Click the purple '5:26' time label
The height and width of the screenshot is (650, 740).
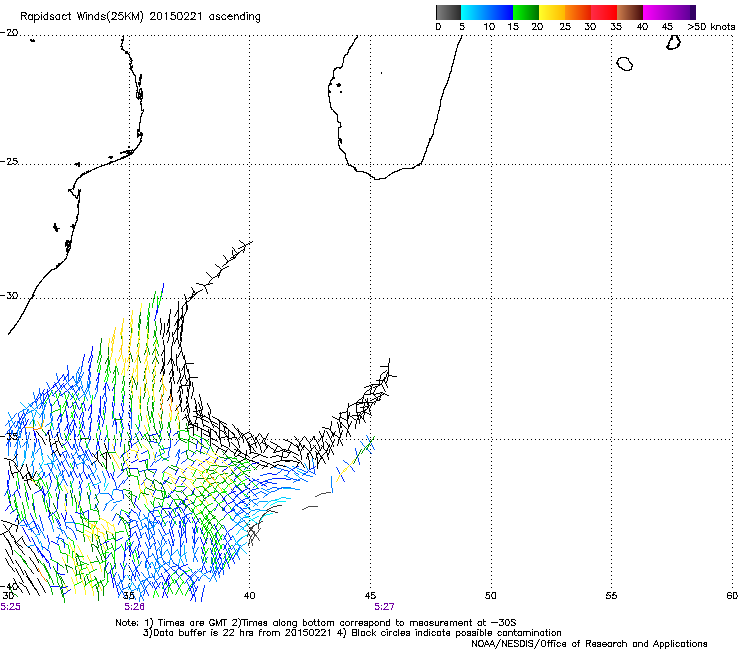135,607
